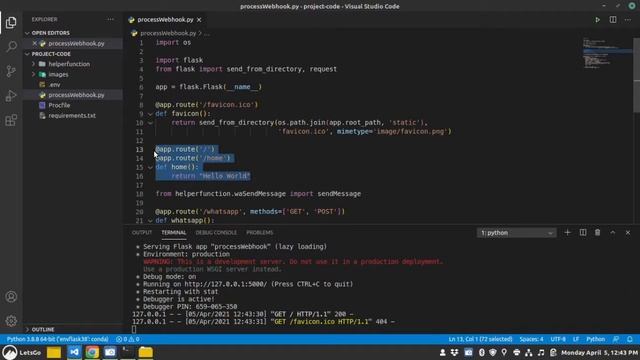Click processWebhook.py in breadcrumb
The width and height of the screenshot is (640, 360).
168,33
